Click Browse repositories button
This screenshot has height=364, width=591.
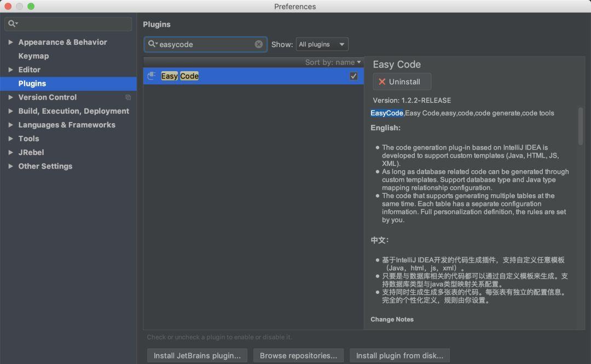pyautogui.click(x=298, y=355)
